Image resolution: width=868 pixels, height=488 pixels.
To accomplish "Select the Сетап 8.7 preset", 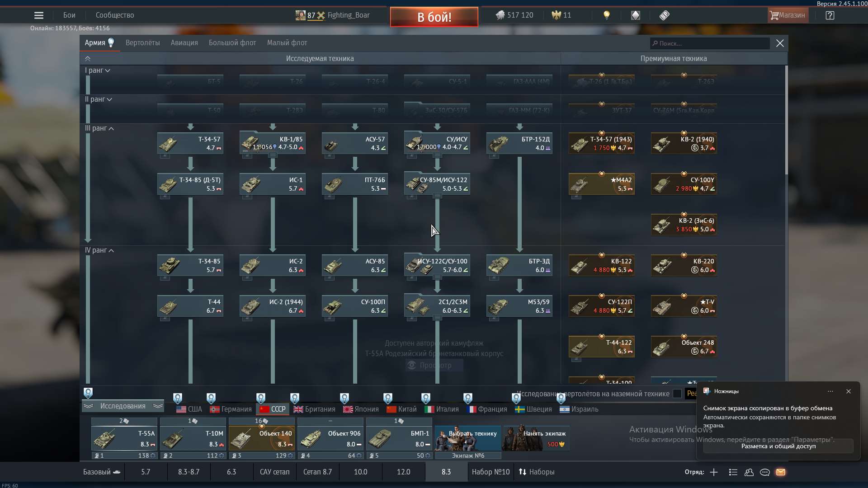I will pyautogui.click(x=317, y=472).
